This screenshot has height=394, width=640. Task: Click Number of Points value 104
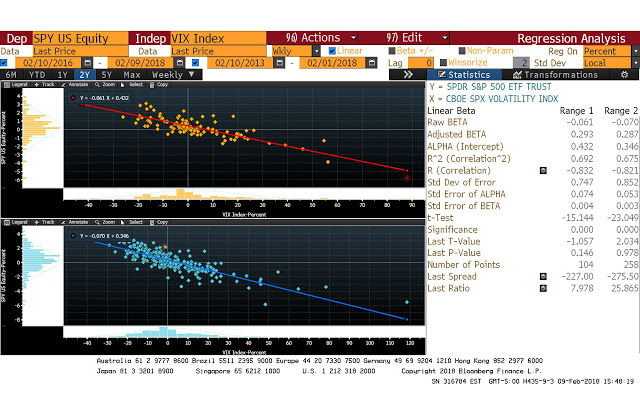(586, 265)
